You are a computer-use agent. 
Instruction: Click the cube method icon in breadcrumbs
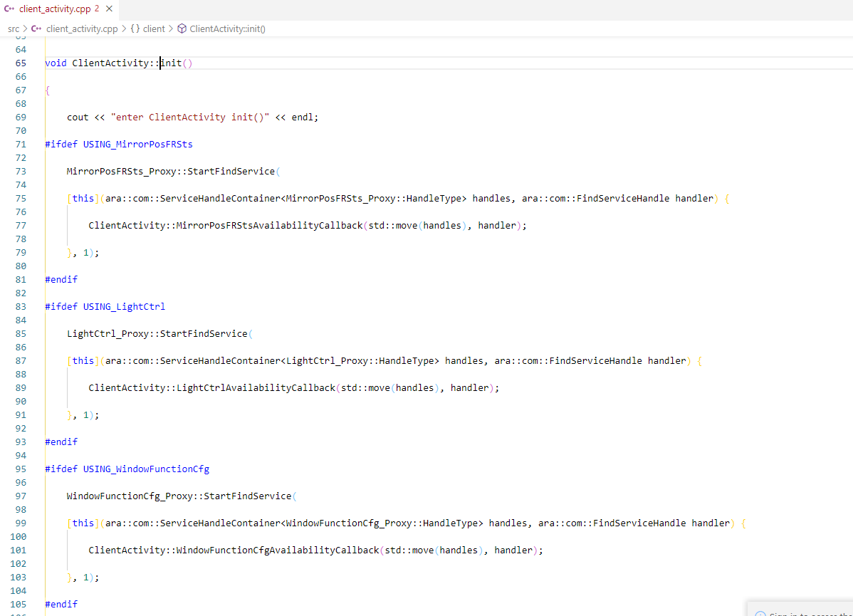pyautogui.click(x=182, y=29)
